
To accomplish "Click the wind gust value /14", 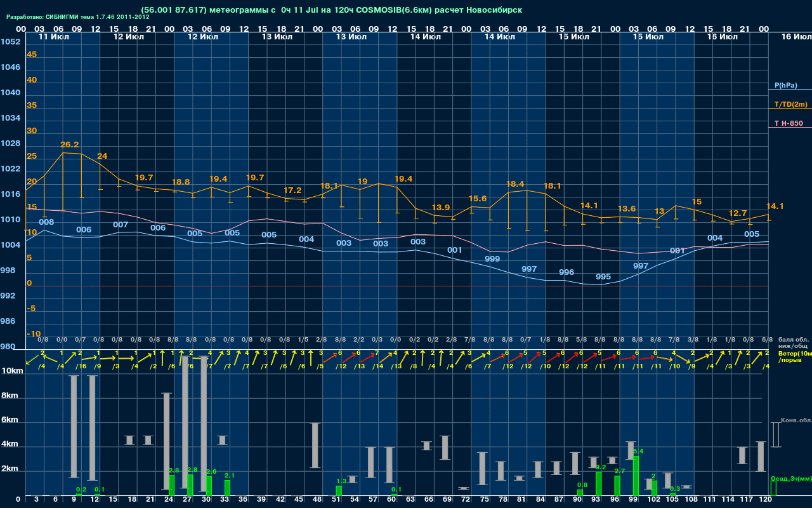I will point(377,366).
